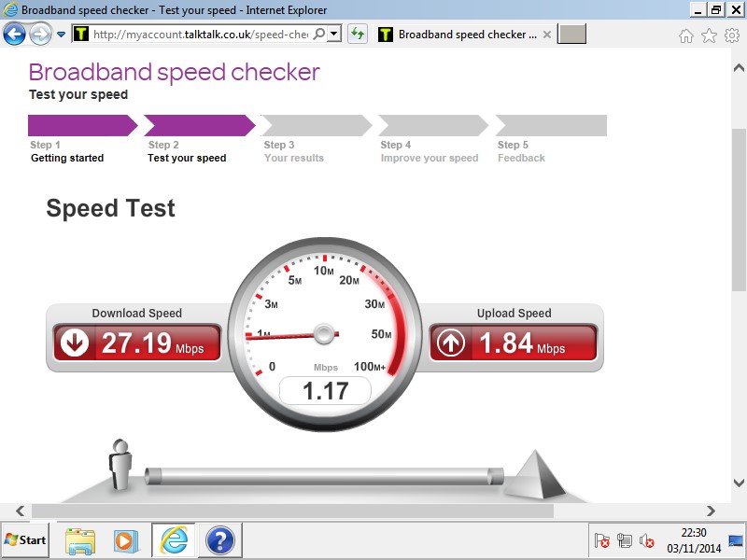
Task: Click the Start button
Action: [24, 539]
